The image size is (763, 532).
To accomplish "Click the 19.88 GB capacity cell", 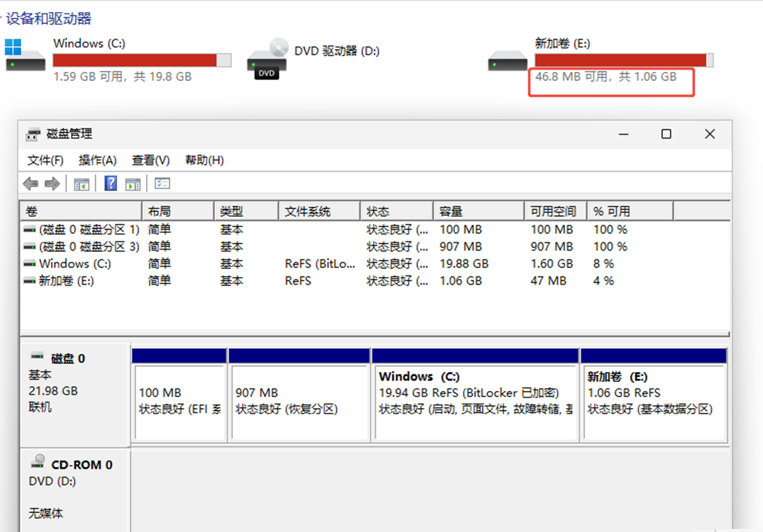I will point(464,264).
